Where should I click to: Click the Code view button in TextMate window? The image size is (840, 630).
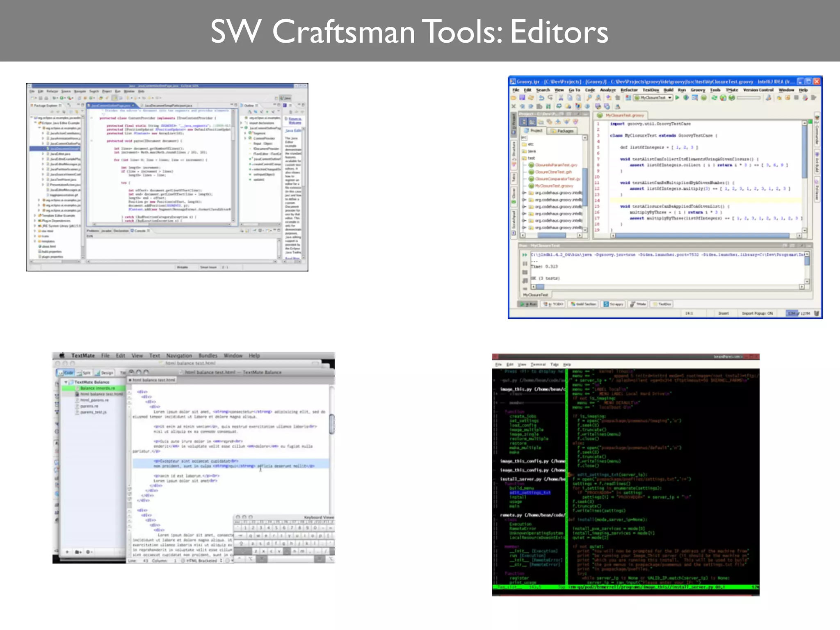pyautogui.click(x=66, y=373)
